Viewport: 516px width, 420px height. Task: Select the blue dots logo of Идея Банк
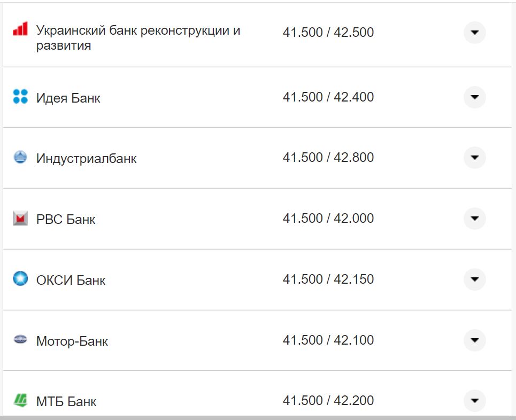point(20,97)
